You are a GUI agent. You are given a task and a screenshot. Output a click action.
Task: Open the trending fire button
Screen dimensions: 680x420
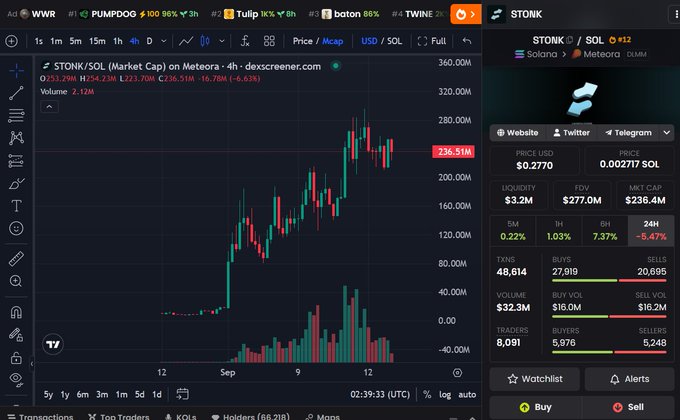[466, 14]
